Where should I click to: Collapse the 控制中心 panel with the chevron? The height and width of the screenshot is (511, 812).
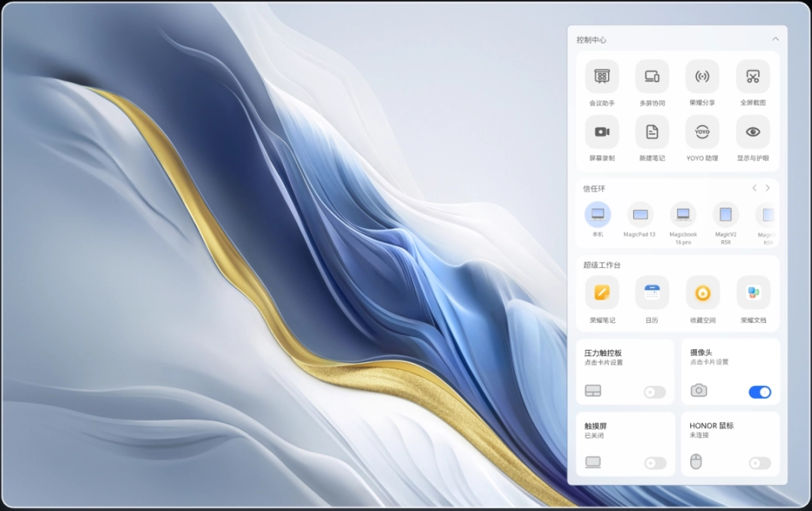point(775,39)
